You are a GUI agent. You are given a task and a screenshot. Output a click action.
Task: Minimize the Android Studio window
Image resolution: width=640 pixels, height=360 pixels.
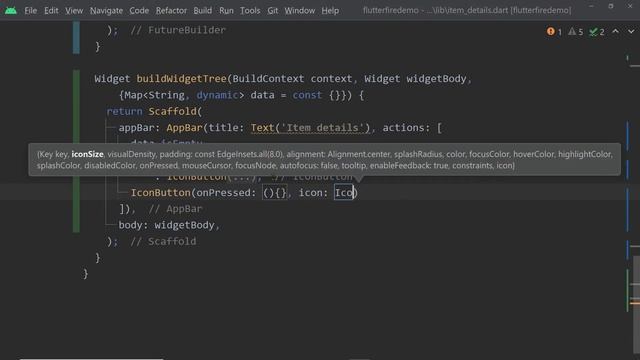pos(591,7)
